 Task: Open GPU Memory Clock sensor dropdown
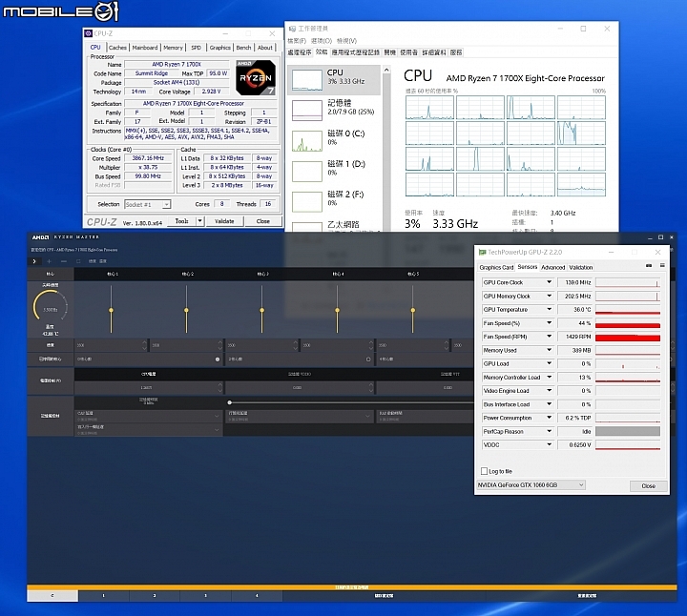click(x=549, y=296)
